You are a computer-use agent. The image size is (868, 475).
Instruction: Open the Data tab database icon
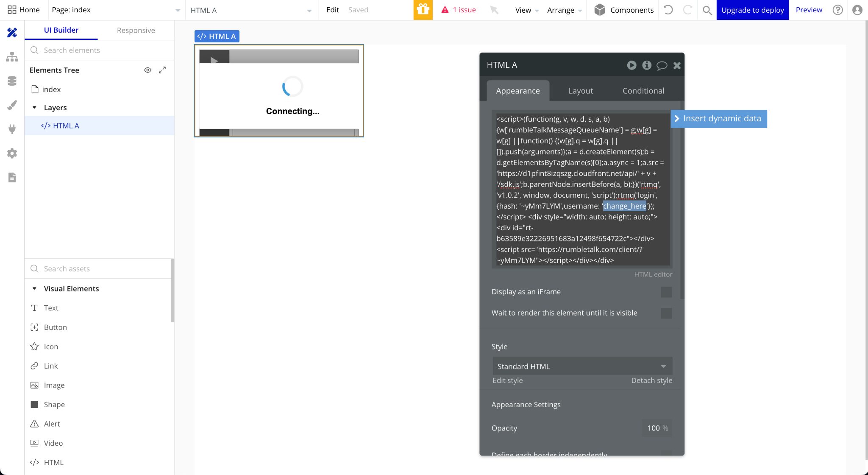click(x=12, y=81)
